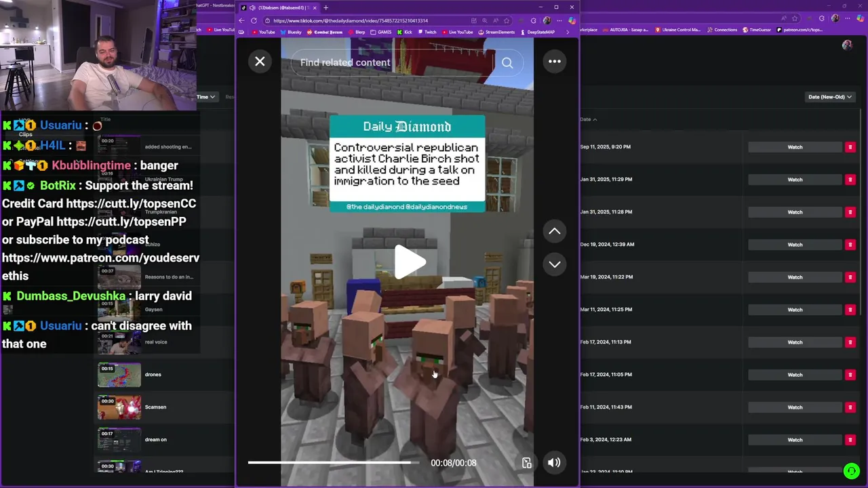
Task: Watch the clip dated Mar 11, 2024
Action: point(795,310)
